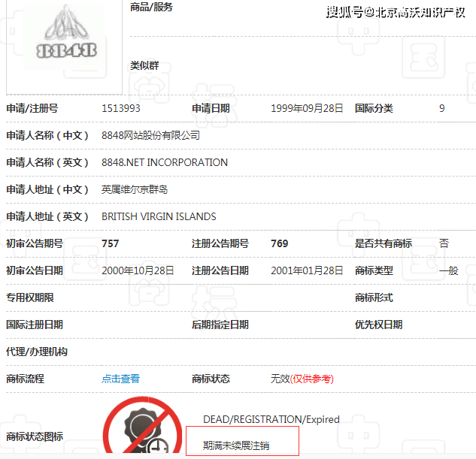Click the 搜狐号@北京高沃知识产权 watermark text
The image size is (476, 459).
click(x=396, y=12)
